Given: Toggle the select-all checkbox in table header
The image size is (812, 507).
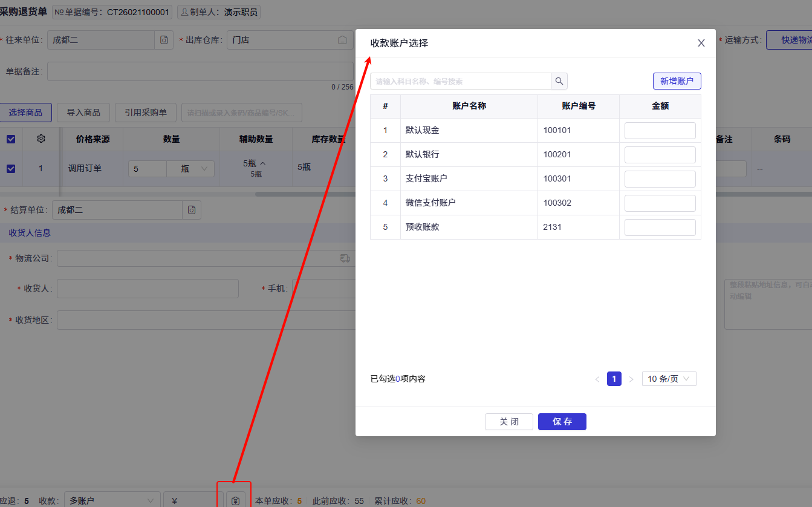Looking at the screenshot, I should click(11, 139).
